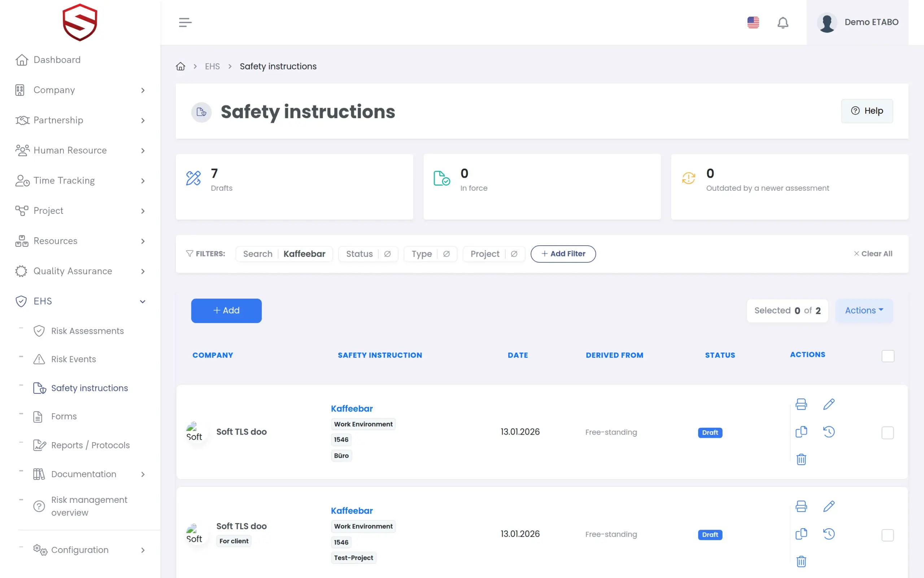Select the Test-Project Kaffeebar row checkbox
The image size is (924, 578).
coord(887,535)
